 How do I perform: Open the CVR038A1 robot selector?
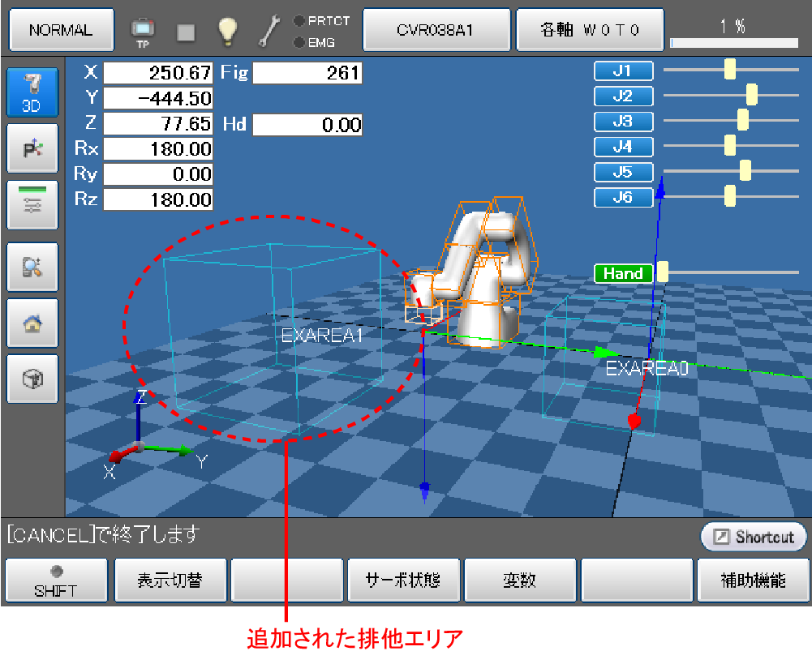click(x=436, y=30)
